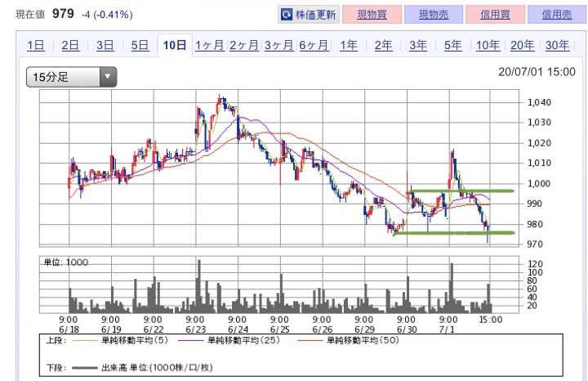Click the tallest volume bar on 6/23
This screenshot has height=381, width=588.
coord(198,286)
